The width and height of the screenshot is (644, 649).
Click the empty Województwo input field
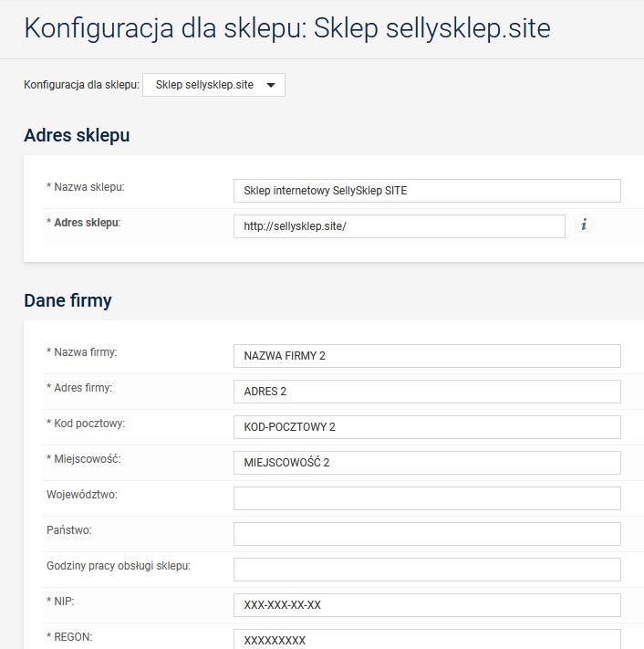(x=426, y=498)
